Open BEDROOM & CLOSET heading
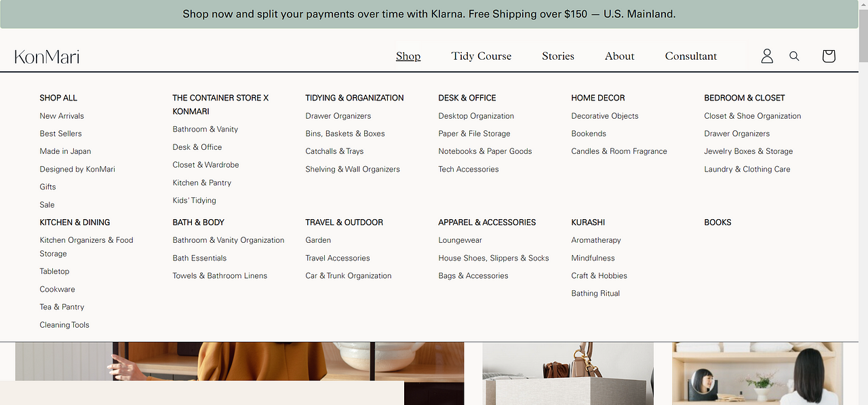The image size is (868, 405). (x=745, y=98)
